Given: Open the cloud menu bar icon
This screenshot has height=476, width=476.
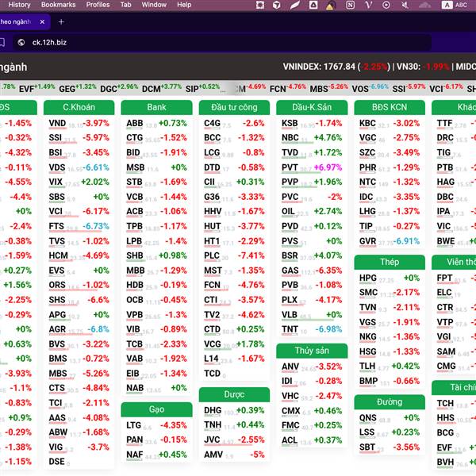Looking at the screenshot, I should (x=424, y=5).
